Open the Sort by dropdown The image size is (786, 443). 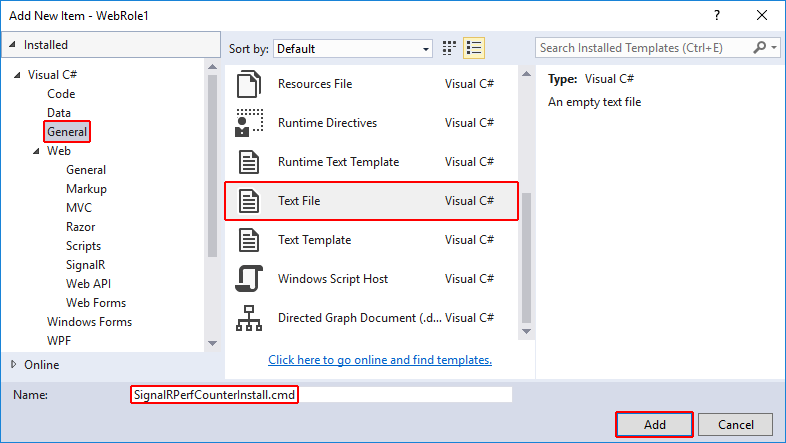352,48
